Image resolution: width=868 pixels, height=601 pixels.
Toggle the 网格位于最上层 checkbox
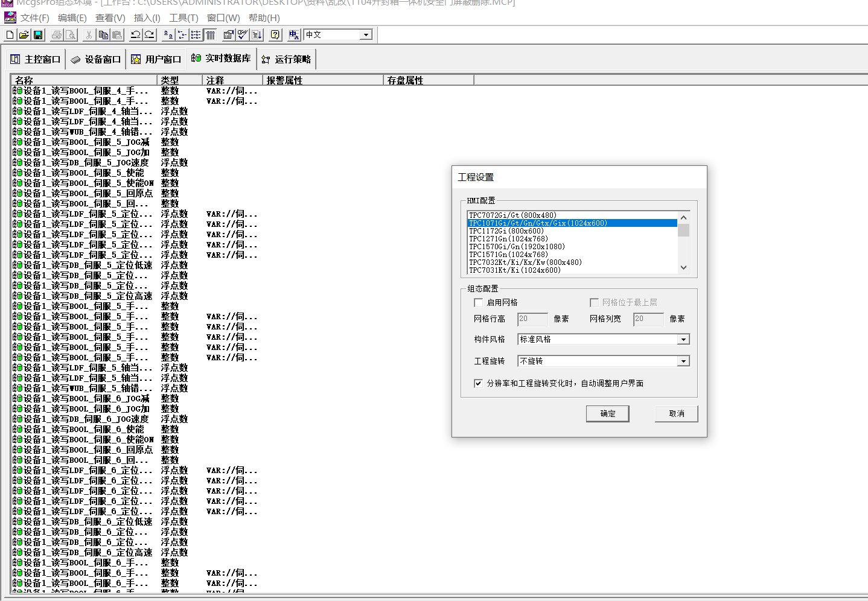594,302
